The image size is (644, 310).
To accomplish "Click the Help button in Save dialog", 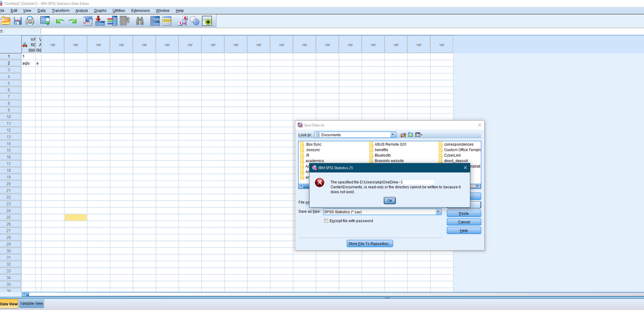I will 464,230.
